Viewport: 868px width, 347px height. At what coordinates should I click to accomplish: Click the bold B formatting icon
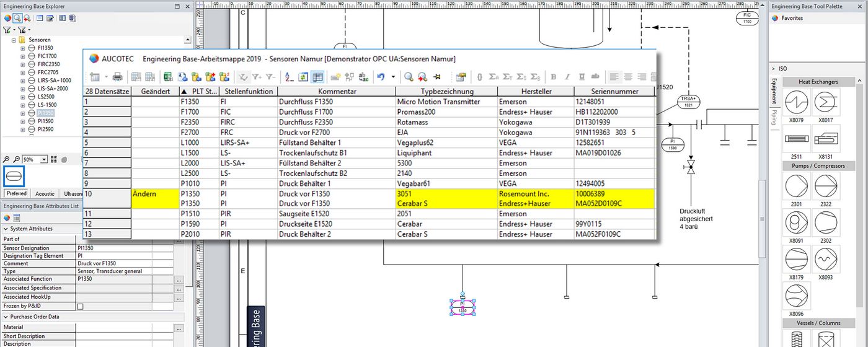click(553, 77)
